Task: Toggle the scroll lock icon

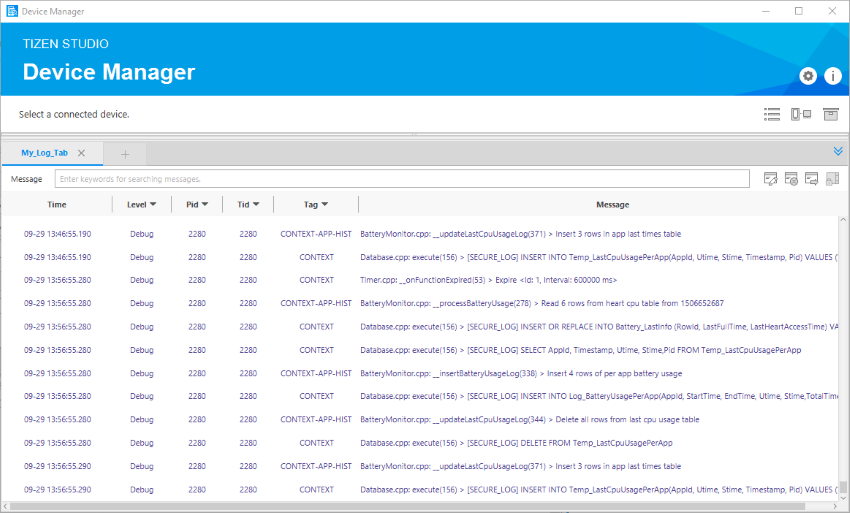Action: (x=832, y=179)
